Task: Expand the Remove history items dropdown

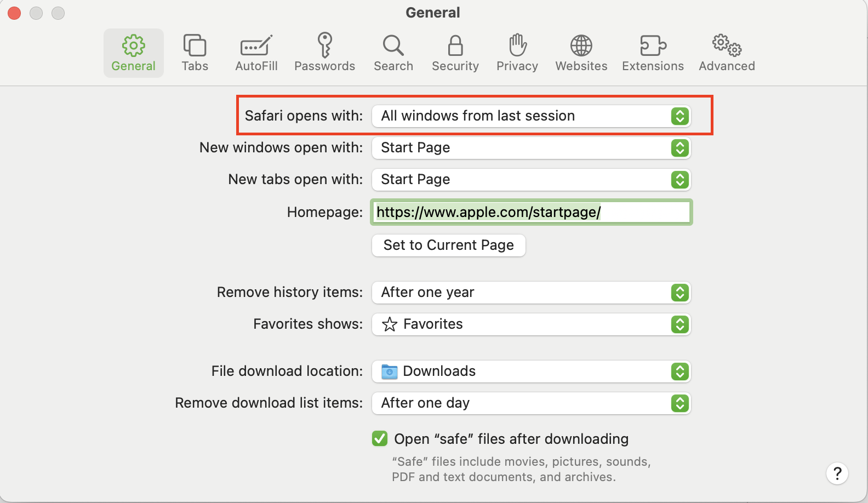Action: tap(531, 293)
